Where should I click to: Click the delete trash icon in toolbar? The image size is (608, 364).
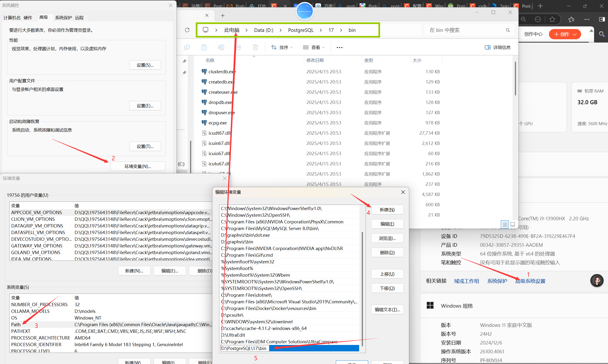(255, 47)
